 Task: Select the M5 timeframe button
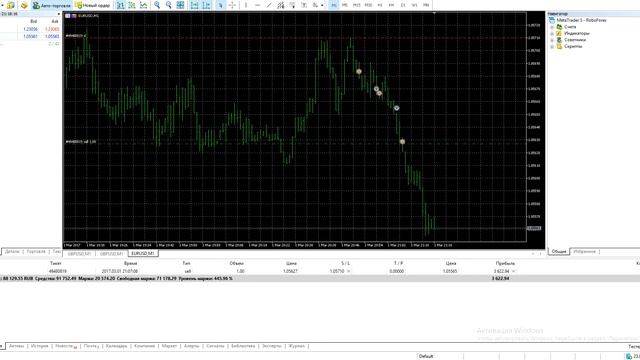pyautogui.click(x=345, y=5)
